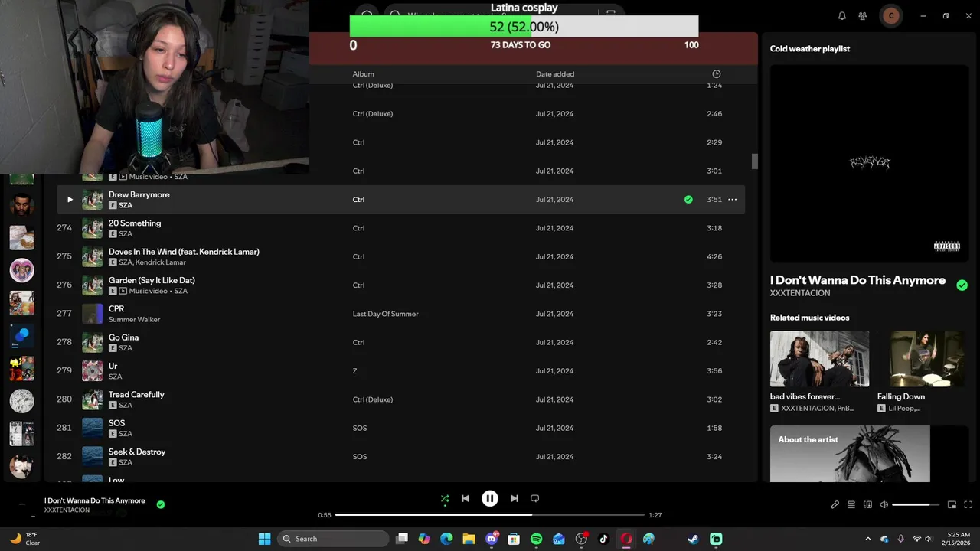Open now playing album art in right panel
This screenshot has height=551, width=980.
tap(869, 163)
